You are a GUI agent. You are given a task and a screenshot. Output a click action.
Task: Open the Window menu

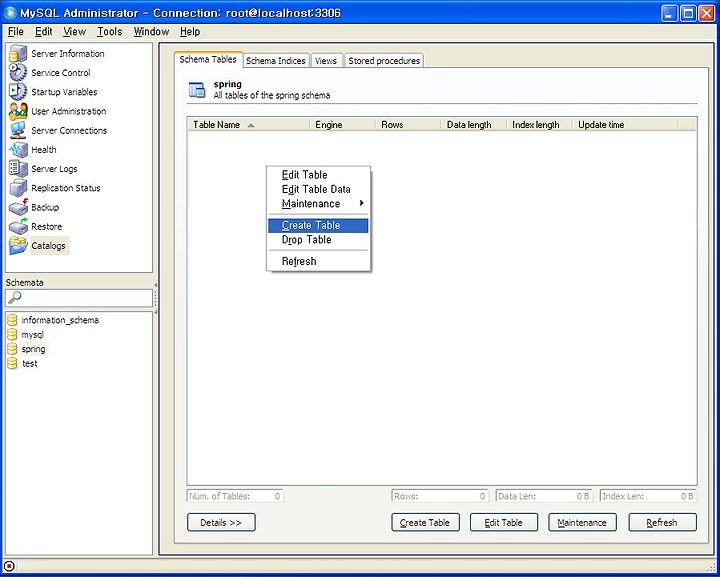tap(151, 32)
